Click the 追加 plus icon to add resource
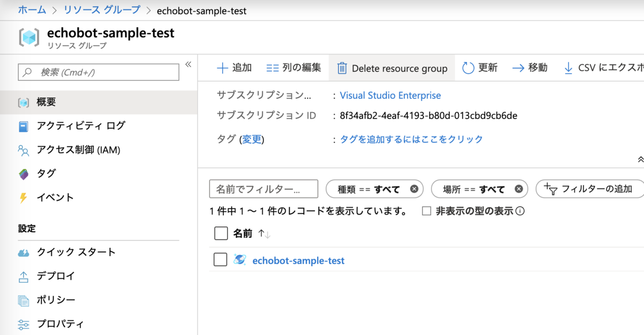The image size is (644, 335). tap(222, 68)
